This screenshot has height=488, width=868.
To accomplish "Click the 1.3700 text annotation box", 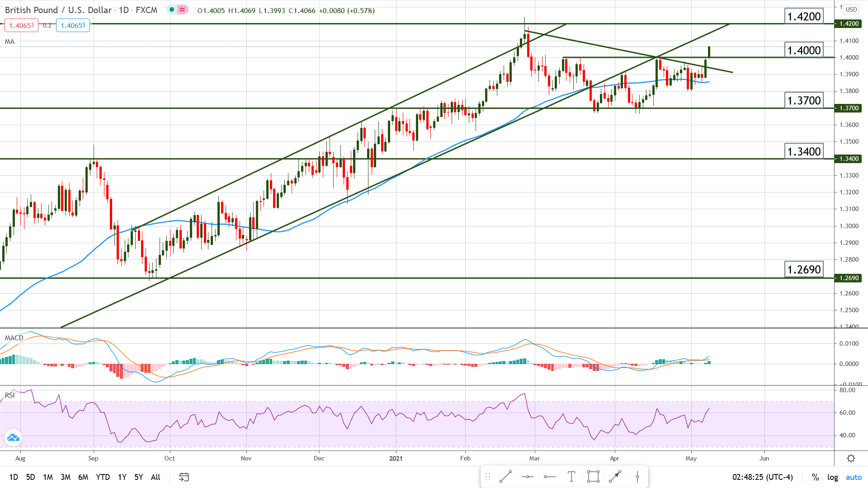I will [804, 100].
